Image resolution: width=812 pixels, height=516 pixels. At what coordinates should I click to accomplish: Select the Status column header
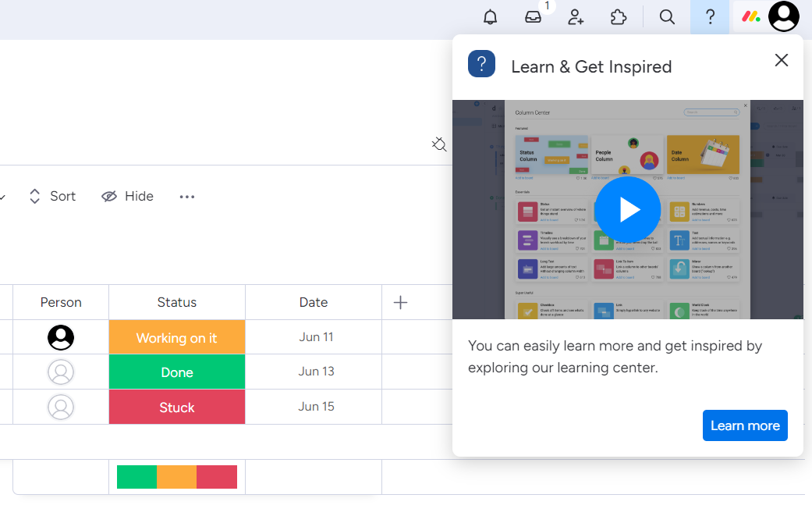[176, 302]
